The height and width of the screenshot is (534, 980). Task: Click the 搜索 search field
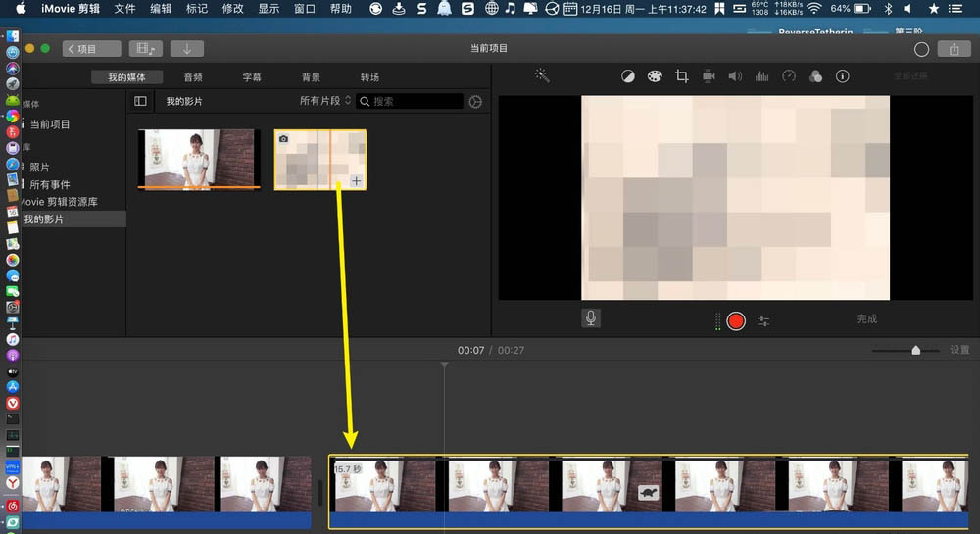410,101
